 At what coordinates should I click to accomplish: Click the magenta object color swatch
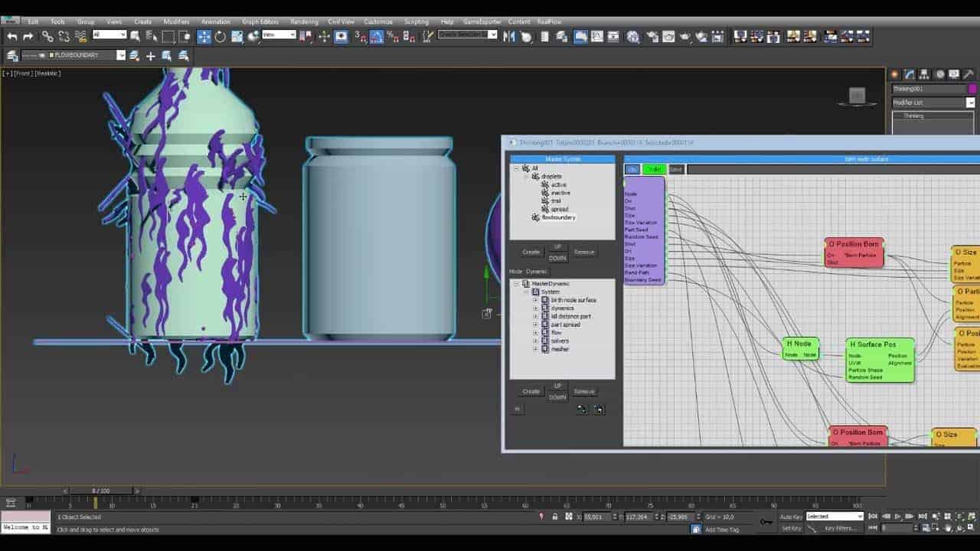coord(972,89)
